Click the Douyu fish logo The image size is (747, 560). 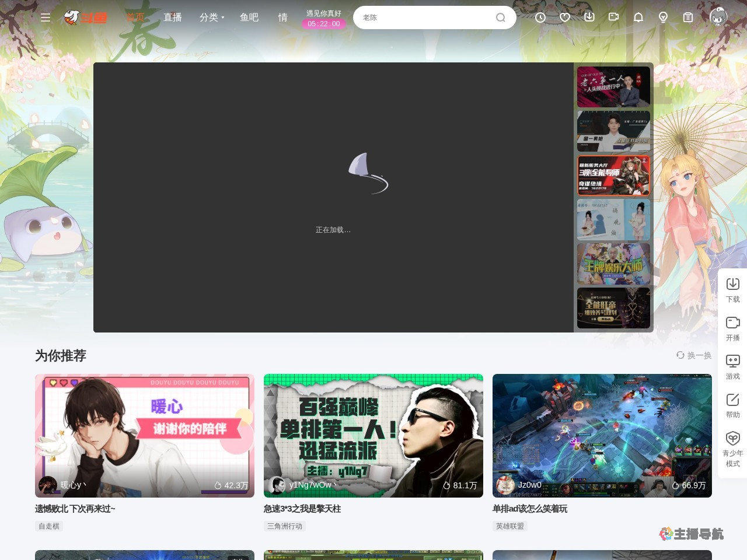(86, 17)
